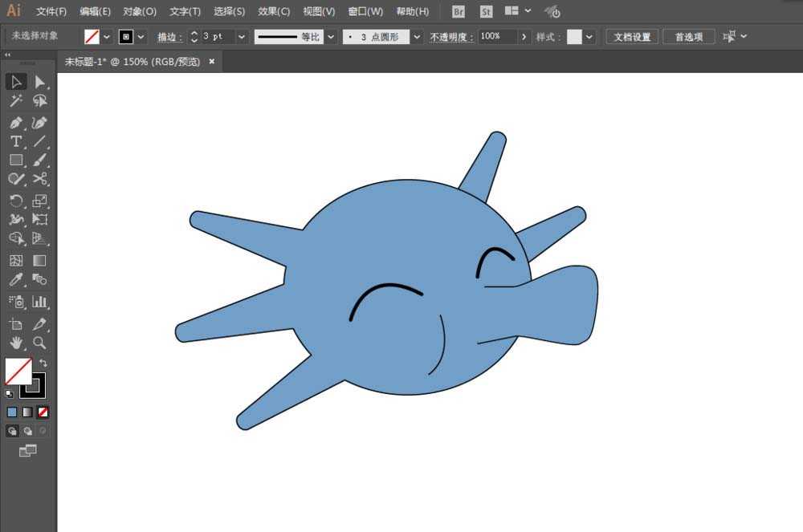Screen dimensions: 803x532
Task: Activate the Magic Wand tool
Action: (x=15, y=101)
